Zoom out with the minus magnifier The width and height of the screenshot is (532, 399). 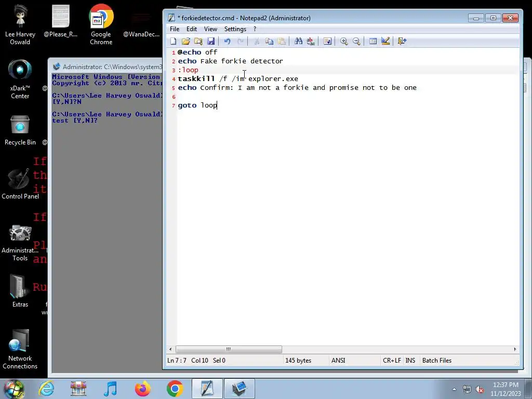(356, 42)
